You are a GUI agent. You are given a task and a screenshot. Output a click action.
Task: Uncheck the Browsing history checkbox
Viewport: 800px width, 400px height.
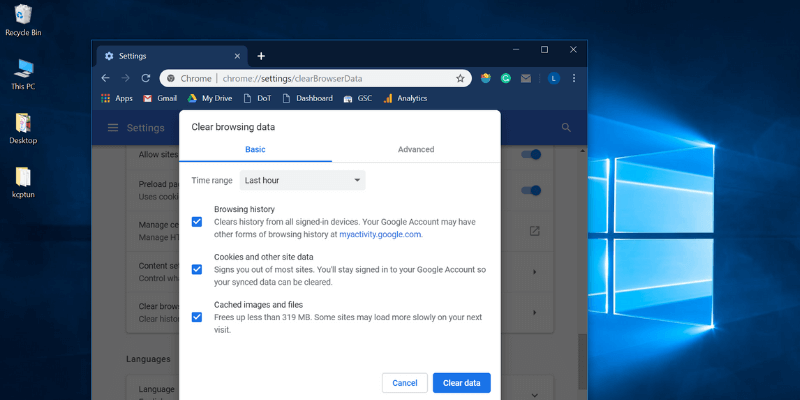coord(197,221)
